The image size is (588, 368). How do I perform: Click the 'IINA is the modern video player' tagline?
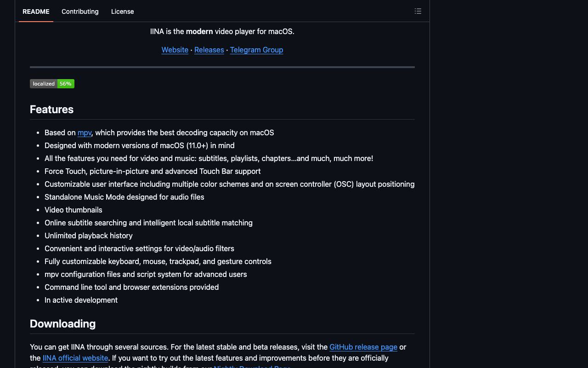pos(222,31)
